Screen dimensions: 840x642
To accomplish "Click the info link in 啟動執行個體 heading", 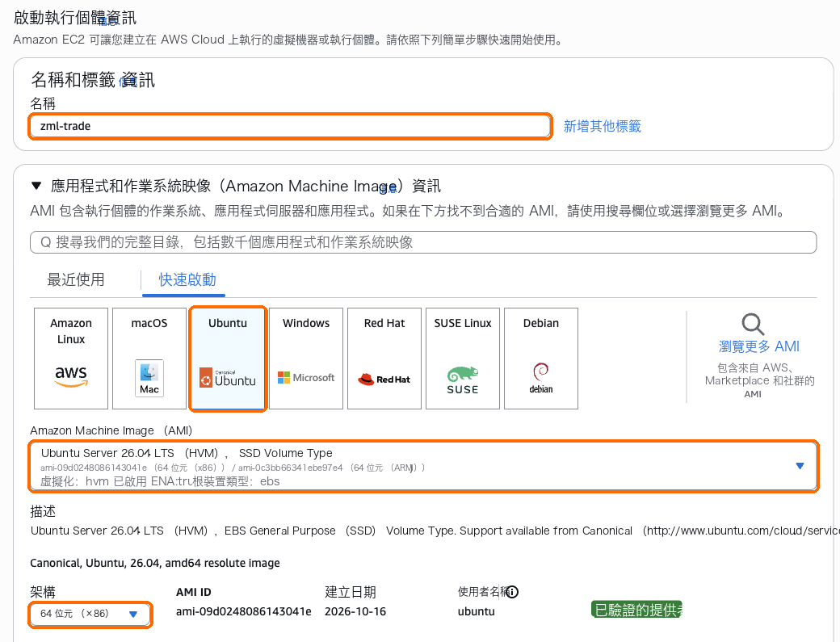I will pyautogui.click(x=107, y=21).
